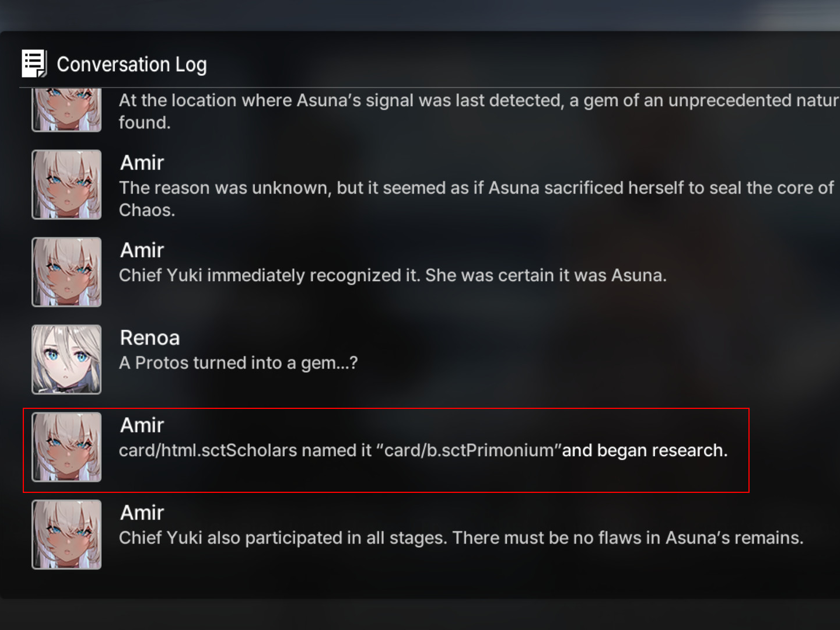Image resolution: width=840 pixels, height=630 pixels.
Task: Select Renoa's character portrait
Action: (66, 359)
